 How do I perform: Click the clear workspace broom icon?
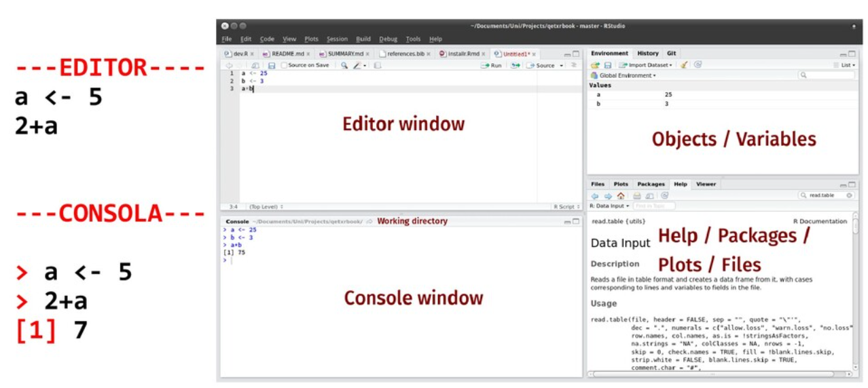pyautogui.click(x=685, y=65)
